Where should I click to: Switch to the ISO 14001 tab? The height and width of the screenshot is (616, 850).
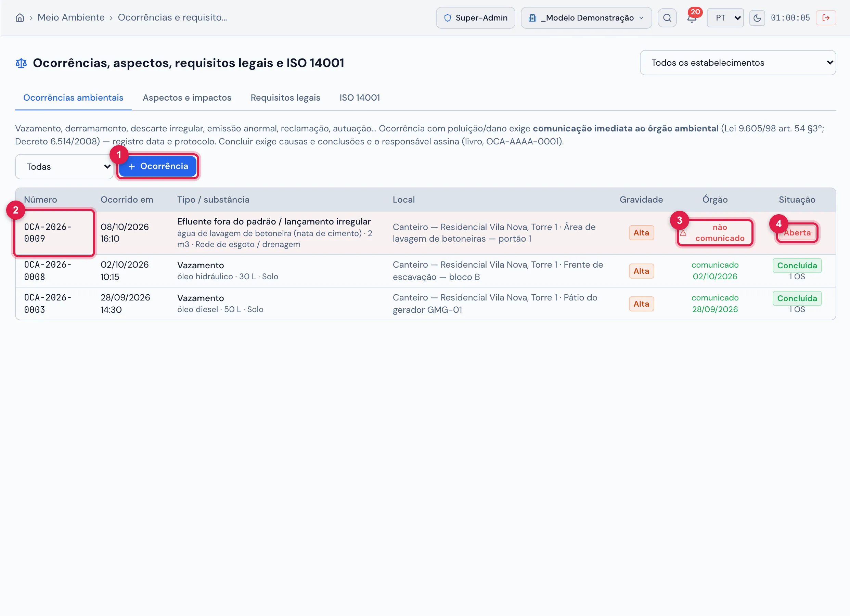tap(359, 98)
